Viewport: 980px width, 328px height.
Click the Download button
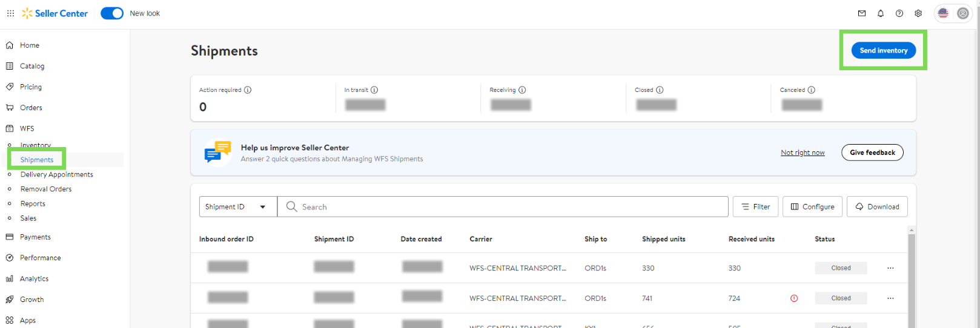(877, 206)
